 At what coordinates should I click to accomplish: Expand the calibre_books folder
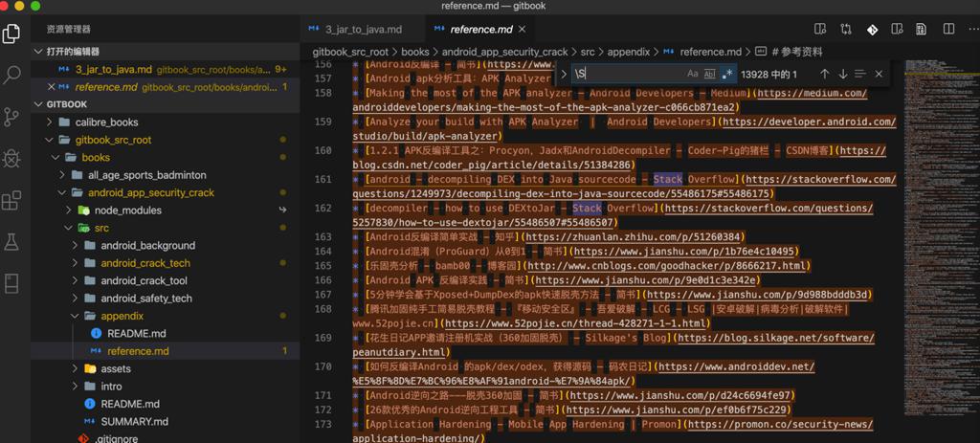(x=50, y=122)
